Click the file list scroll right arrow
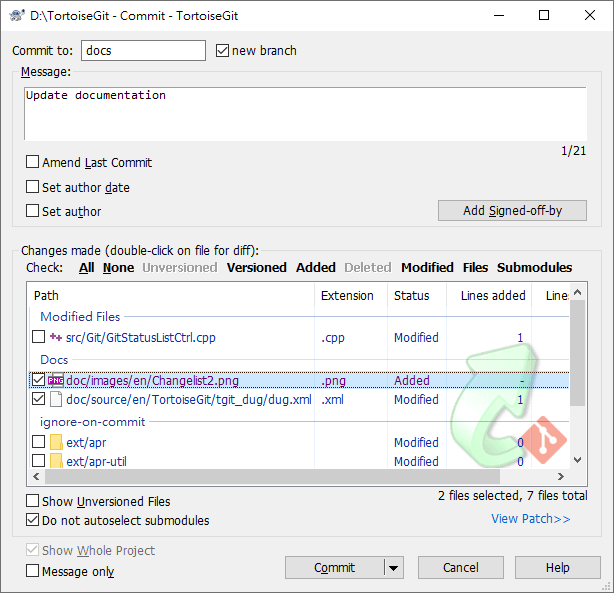 click(x=561, y=476)
